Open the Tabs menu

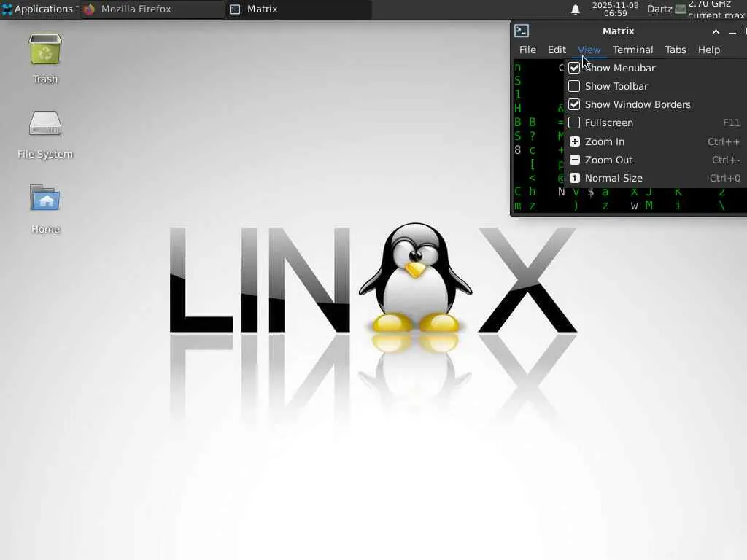(x=676, y=50)
